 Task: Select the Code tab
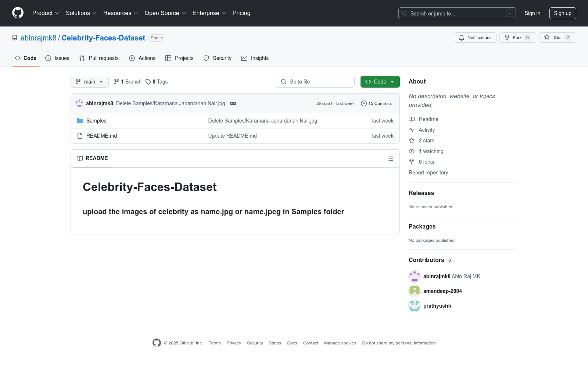(x=26, y=58)
